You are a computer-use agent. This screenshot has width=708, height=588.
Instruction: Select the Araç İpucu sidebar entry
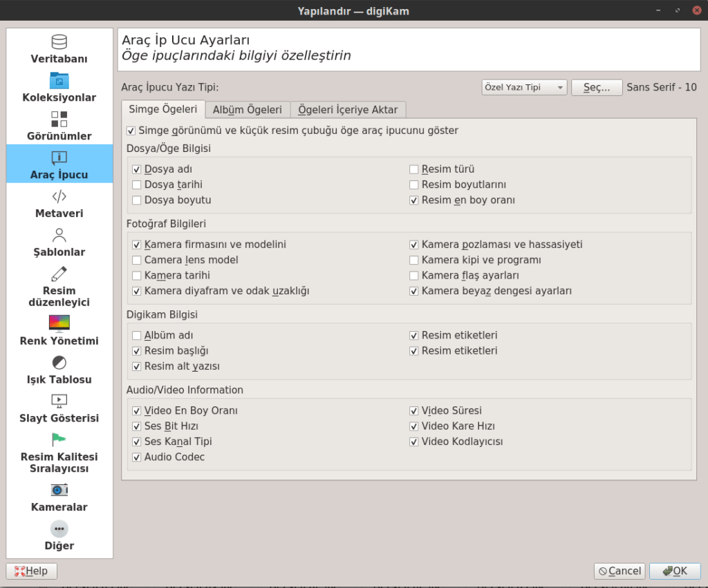[59, 164]
